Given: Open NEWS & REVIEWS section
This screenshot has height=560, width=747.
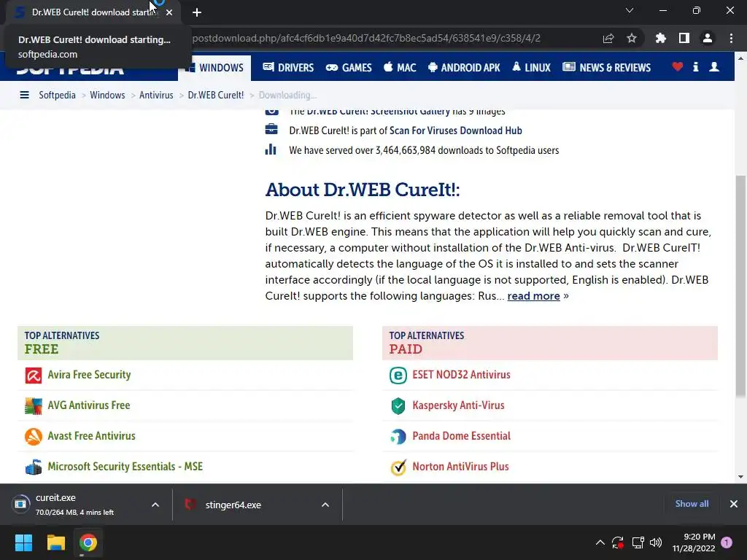Looking at the screenshot, I should pyautogui.click(x=606, y=68).
